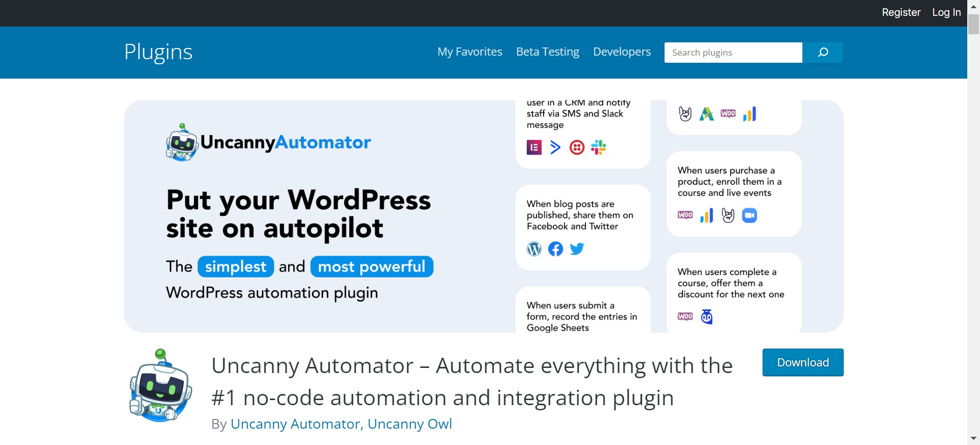This screenshot has width=980, height=445.
Task: Click the blue icon beside Woo in discount card
Action: (706, 316)
